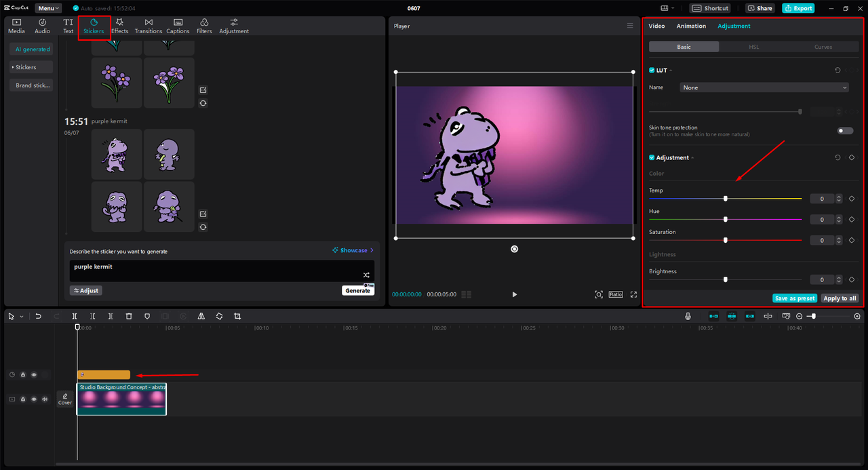Click the Adjust button under the prompt
Image resolution: width=868 pixels, height=470 pixels.
click(x=86, y=290)
